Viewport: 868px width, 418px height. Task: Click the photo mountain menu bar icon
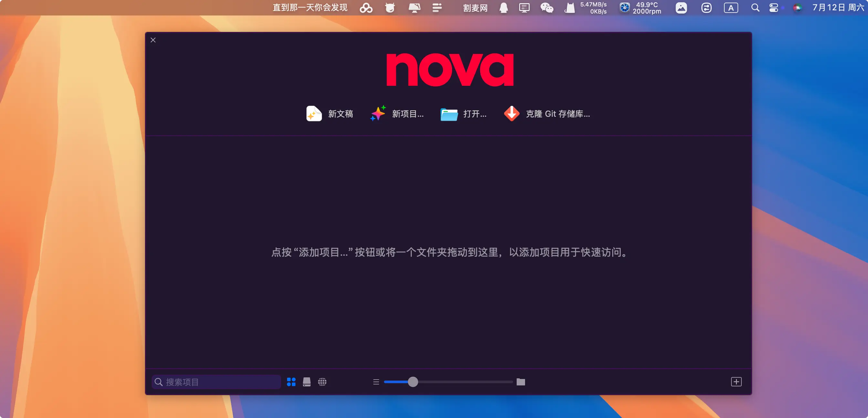coord(681,8)
